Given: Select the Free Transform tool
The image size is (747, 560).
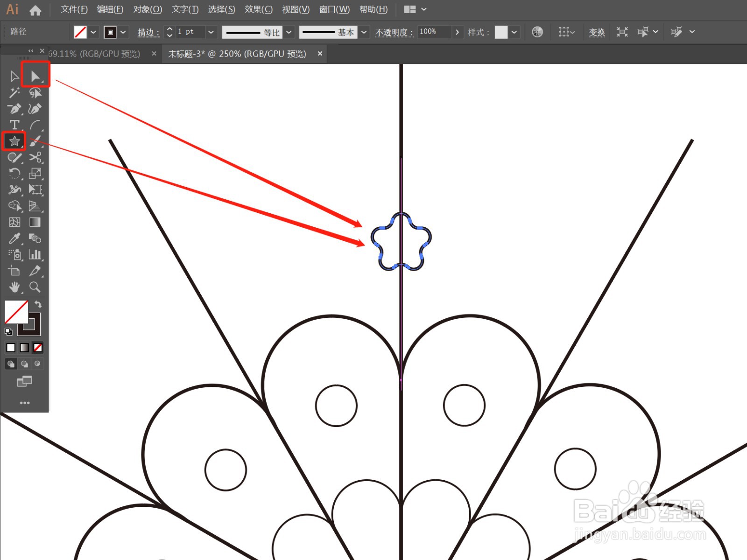Looking at the screenshot, I should coord(35,189).
